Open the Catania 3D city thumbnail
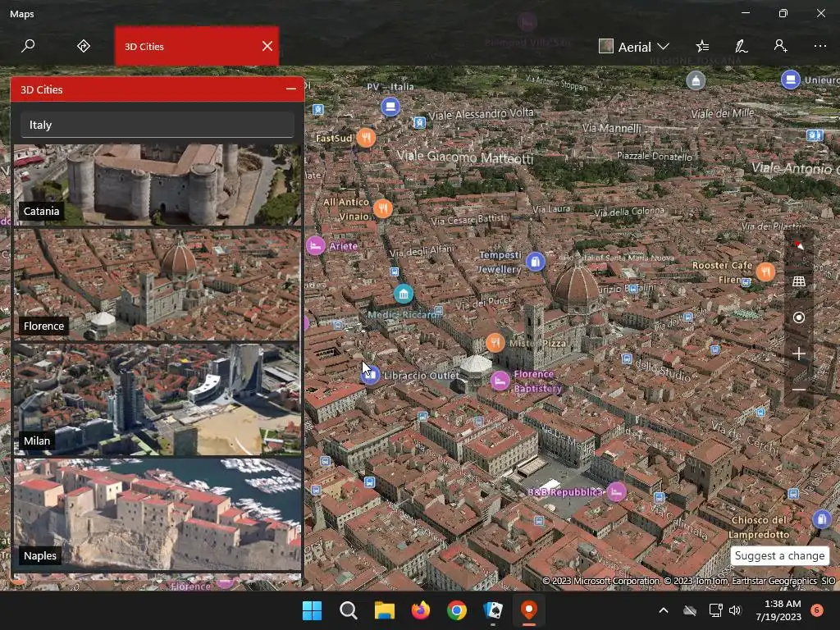 coord(157,185)
